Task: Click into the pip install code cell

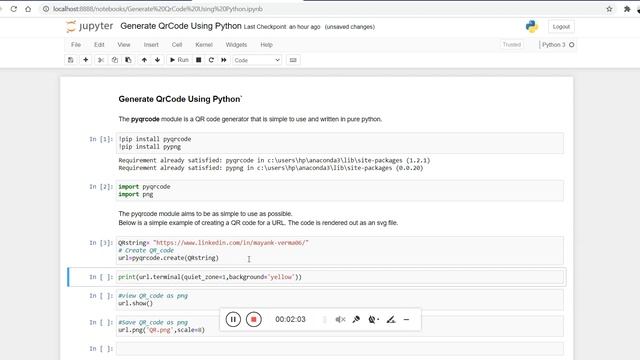Action: [x=340, y=143]
